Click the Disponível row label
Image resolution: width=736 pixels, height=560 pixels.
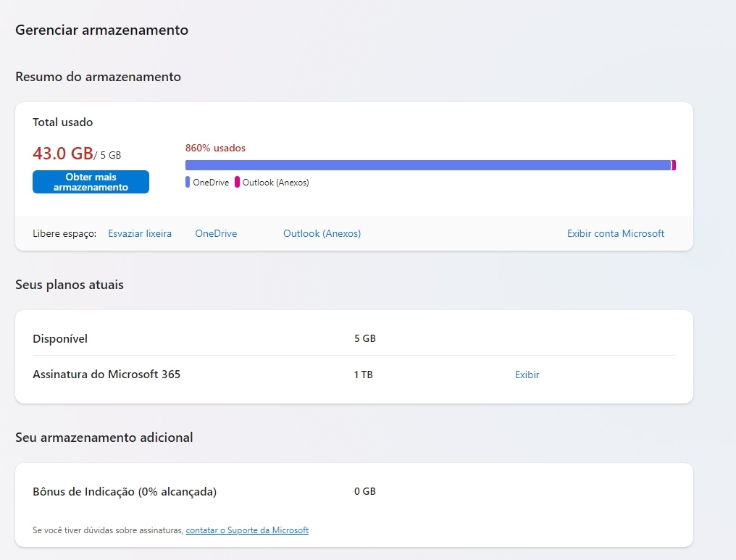click(60, 338)
